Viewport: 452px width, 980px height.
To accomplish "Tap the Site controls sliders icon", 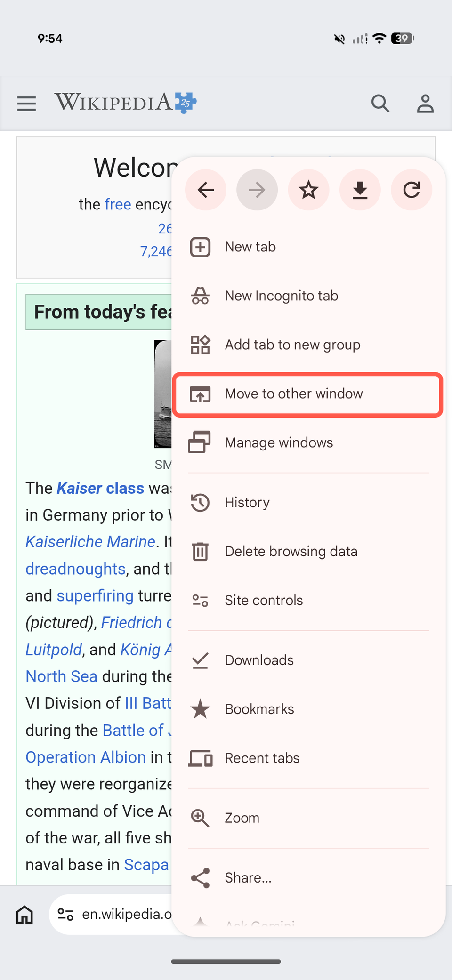I will pos(200,601).
